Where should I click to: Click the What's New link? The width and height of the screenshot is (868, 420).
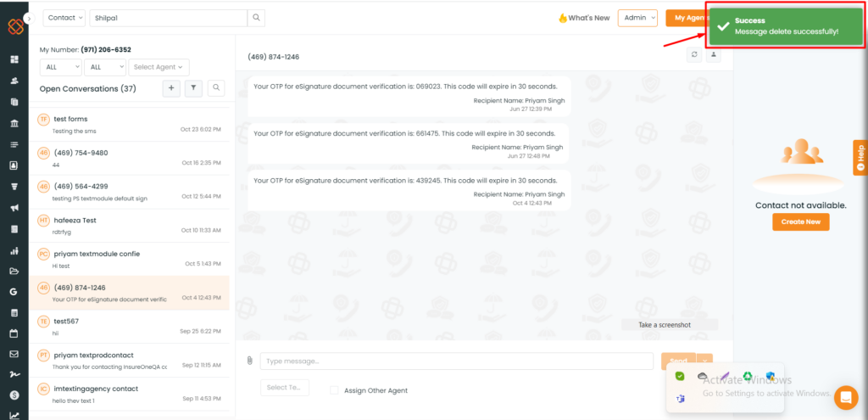(584, 18)
